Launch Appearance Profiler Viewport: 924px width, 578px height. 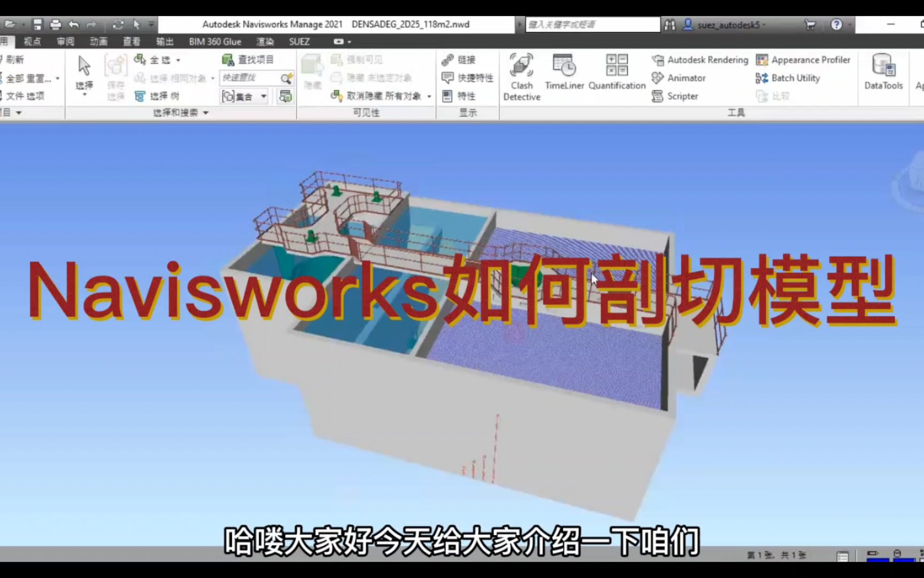point(803,60)
